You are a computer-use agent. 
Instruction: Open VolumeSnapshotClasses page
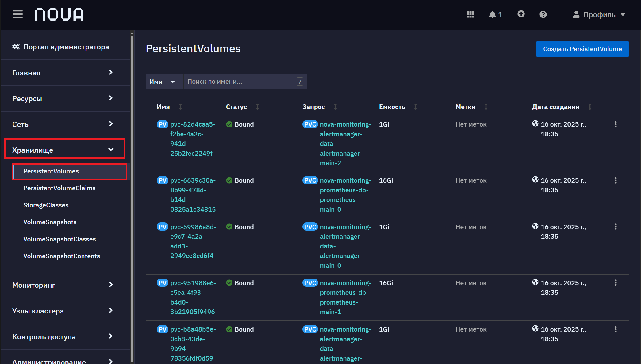tap(59, 239)
